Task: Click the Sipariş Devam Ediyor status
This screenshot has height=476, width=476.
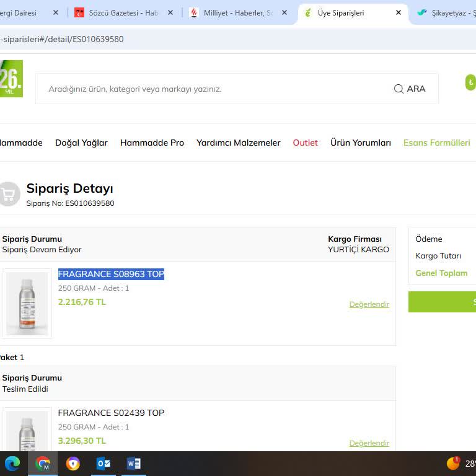Action: [42, 250]
